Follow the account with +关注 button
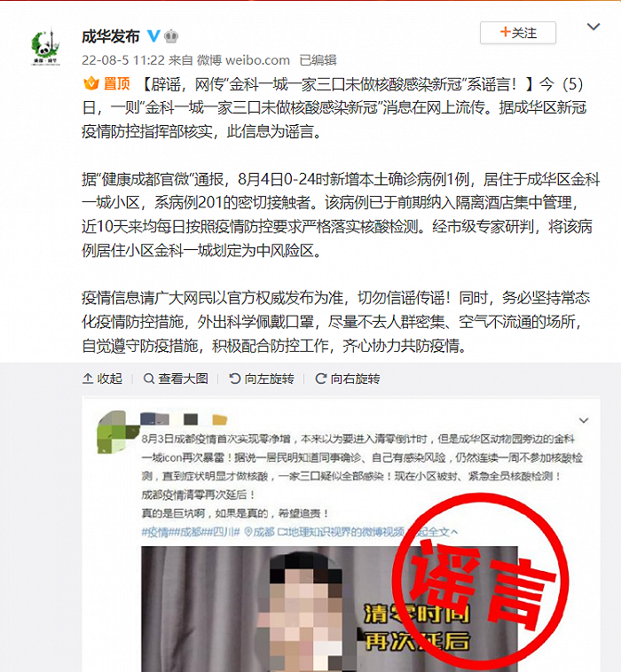The image size is (621, 672). point(518,33)
